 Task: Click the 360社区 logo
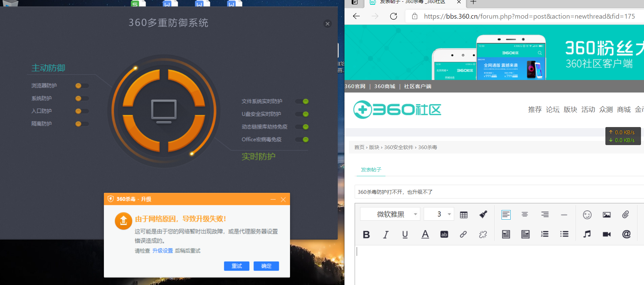(397, 109)
